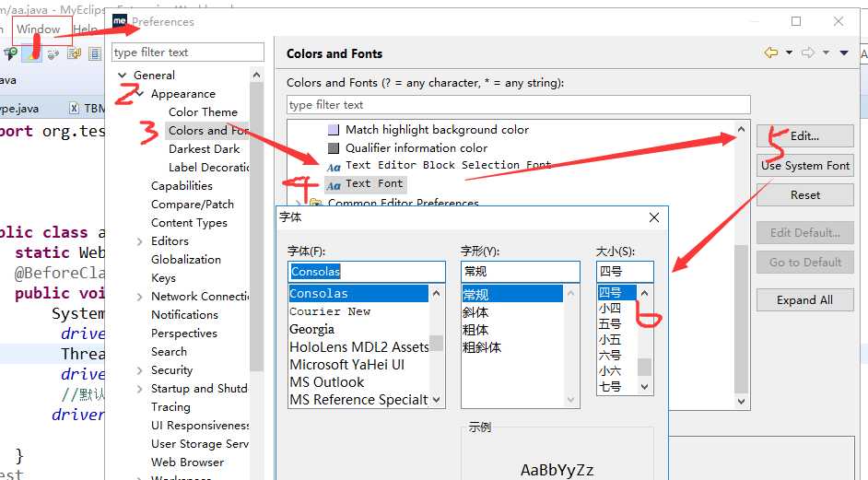868x480 pixels.
Task: Click size list scroll down arrow
Action: pyautogui.click(x=644, y=387)
